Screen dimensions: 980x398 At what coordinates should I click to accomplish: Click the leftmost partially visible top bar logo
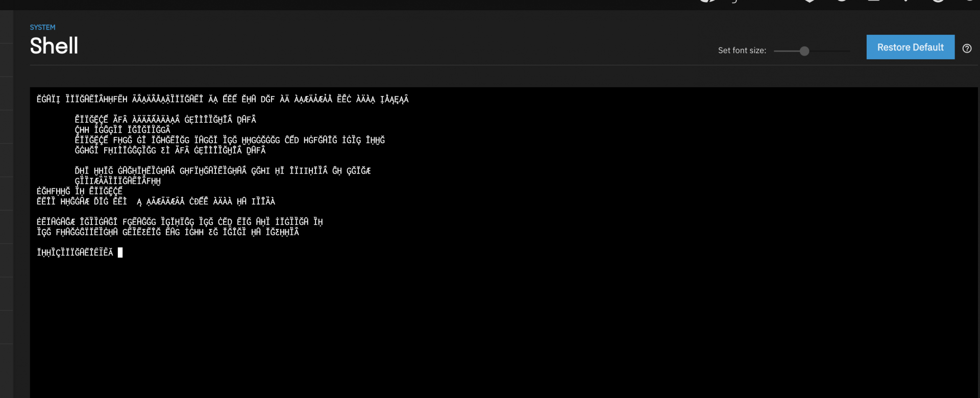click(x=708, y=1)
